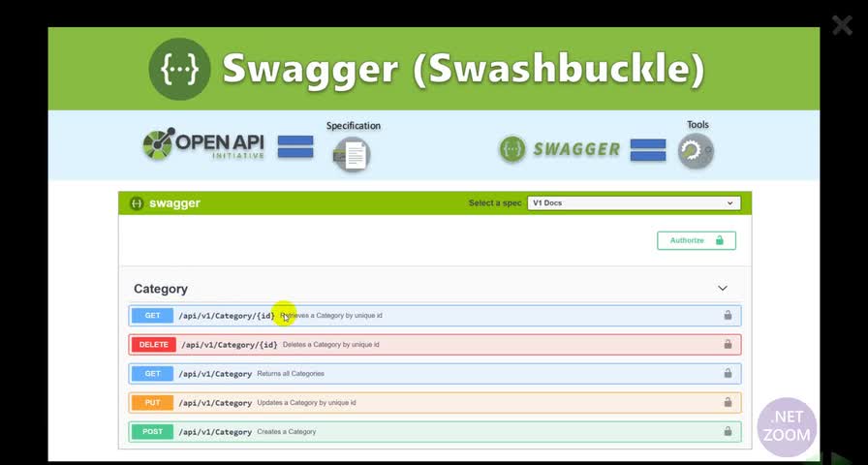The height and width of the screenshot is (465, 868).
Task: Click the Specification document icon
Action: (x=352, y=154)
